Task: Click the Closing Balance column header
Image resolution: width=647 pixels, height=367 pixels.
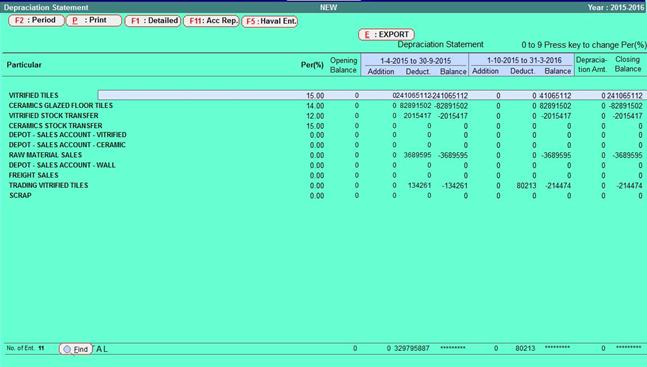Action: 628,64
